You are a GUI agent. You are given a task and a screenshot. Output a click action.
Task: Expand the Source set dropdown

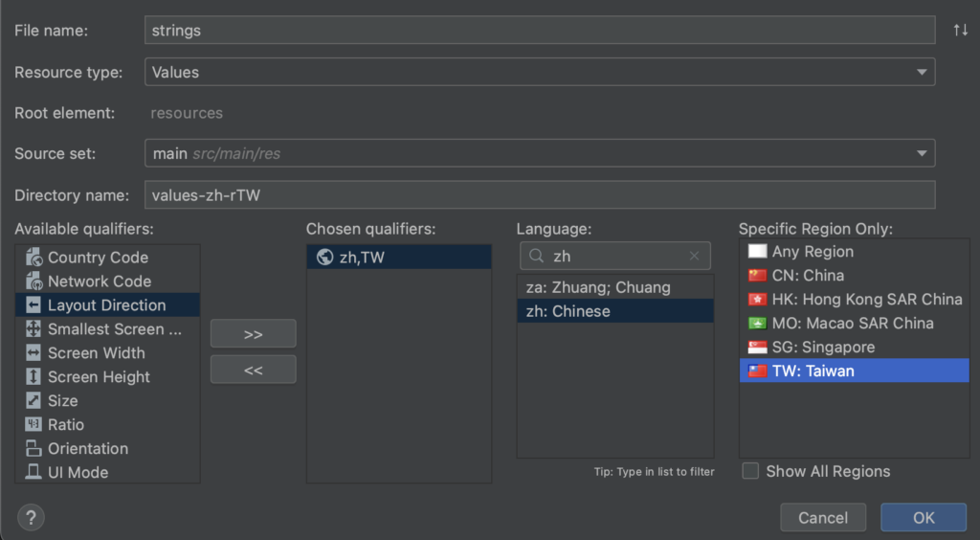click(922, 153)
